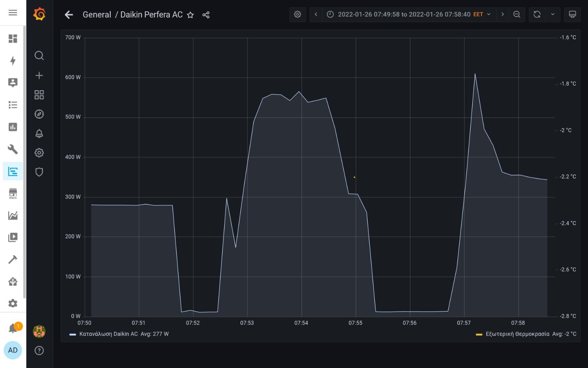Click the Daikin Perfera AC dashboard title
This screenshot has height=368, width=588.
[151, 15]
